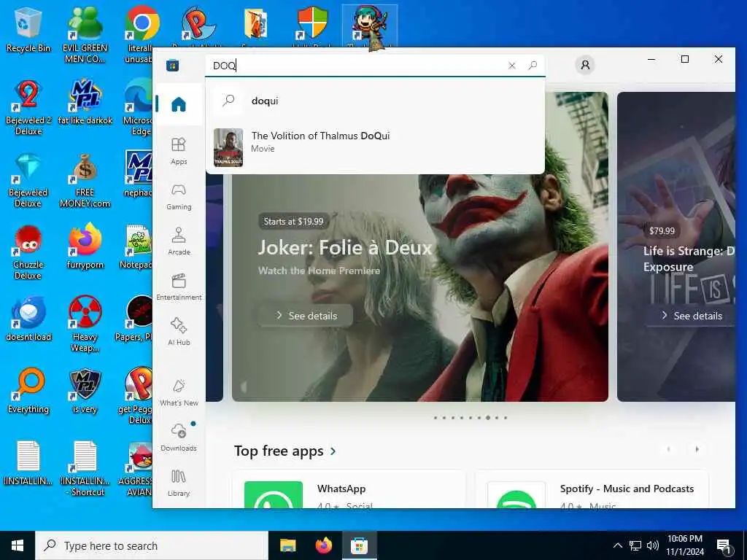
Task: Click the Joker: Folie à Deux title
Action: tap(345, 248)
